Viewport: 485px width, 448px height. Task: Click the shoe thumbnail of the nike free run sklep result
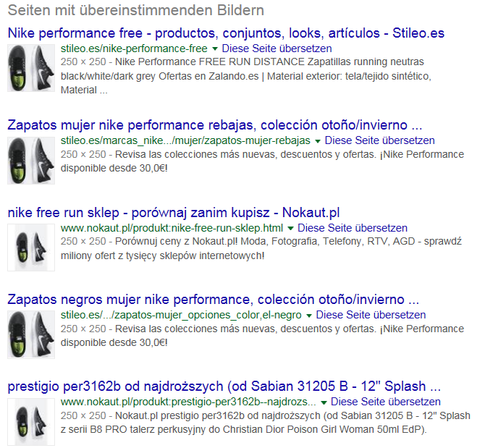pyautogui.click(x=31, y=248)
